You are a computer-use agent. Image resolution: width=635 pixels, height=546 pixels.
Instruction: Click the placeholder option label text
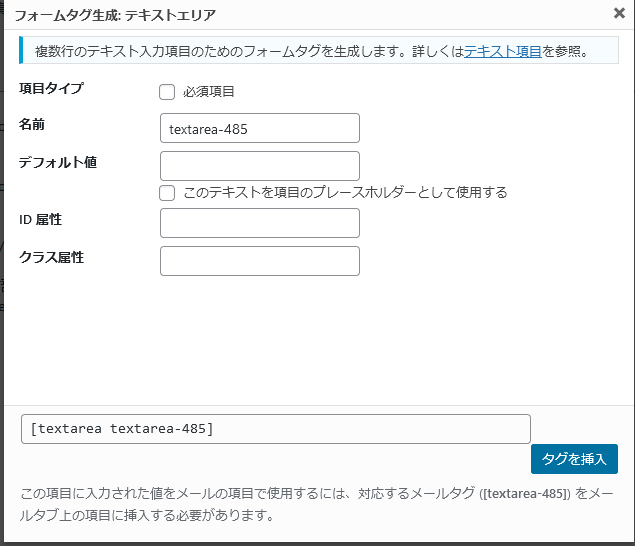(345, 192)
